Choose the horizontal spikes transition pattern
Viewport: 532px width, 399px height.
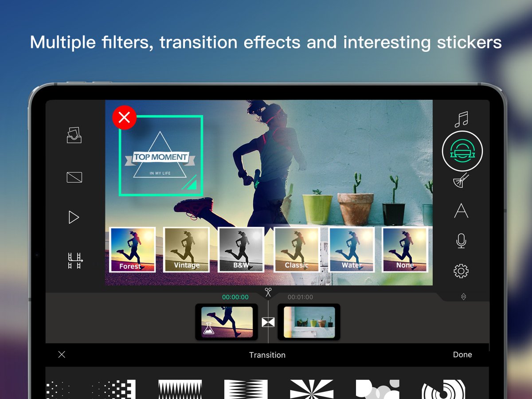246,389
